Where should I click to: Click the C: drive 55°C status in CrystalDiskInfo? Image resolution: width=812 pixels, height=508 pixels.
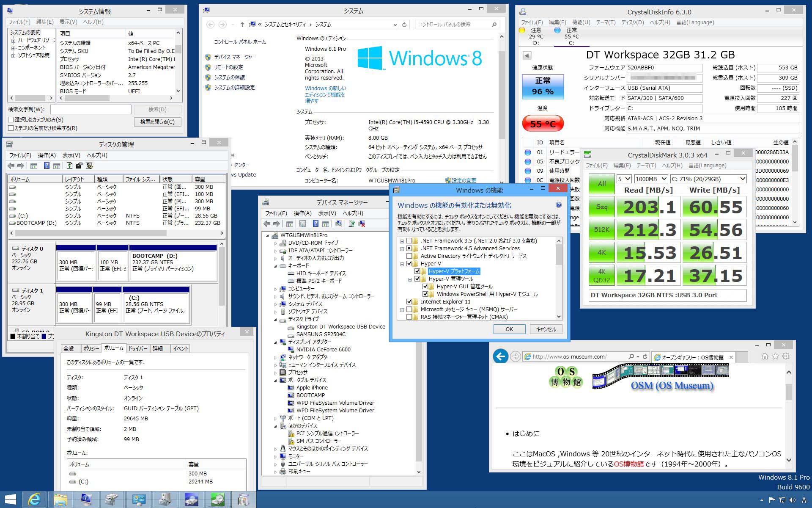pos(571,36)
